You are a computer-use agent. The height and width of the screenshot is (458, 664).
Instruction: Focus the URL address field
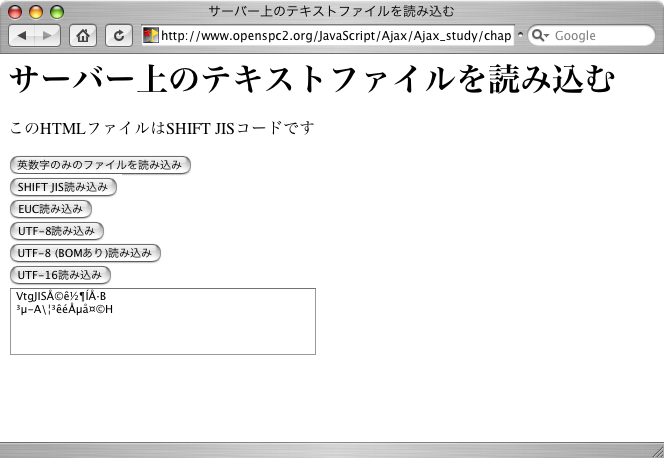point(335,36)
